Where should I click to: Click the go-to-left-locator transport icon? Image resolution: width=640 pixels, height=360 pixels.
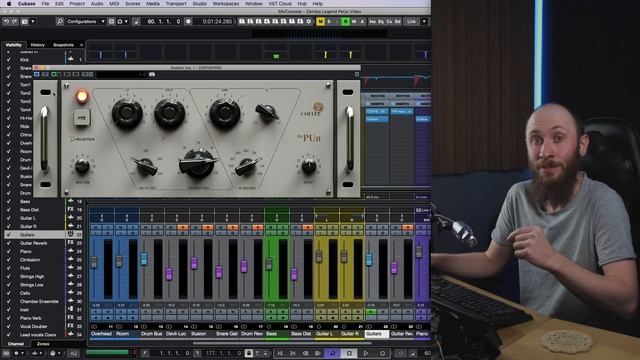tap(280, 353)
